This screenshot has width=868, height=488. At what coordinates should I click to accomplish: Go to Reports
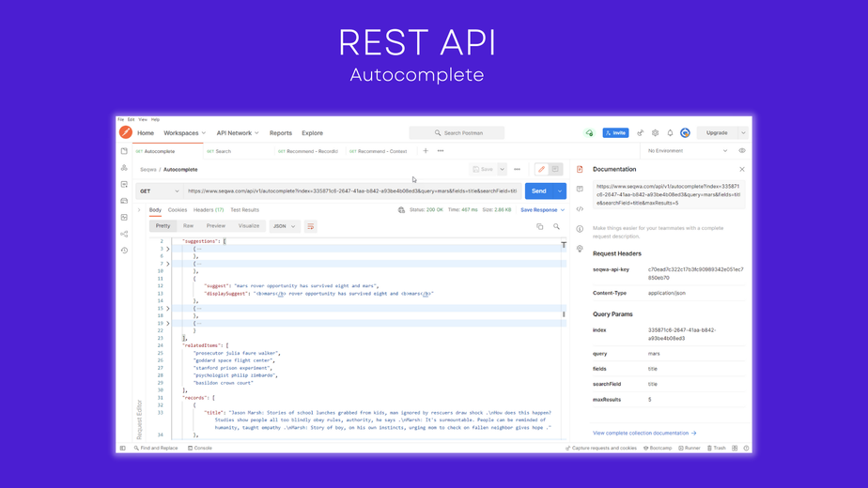point(281,132)
